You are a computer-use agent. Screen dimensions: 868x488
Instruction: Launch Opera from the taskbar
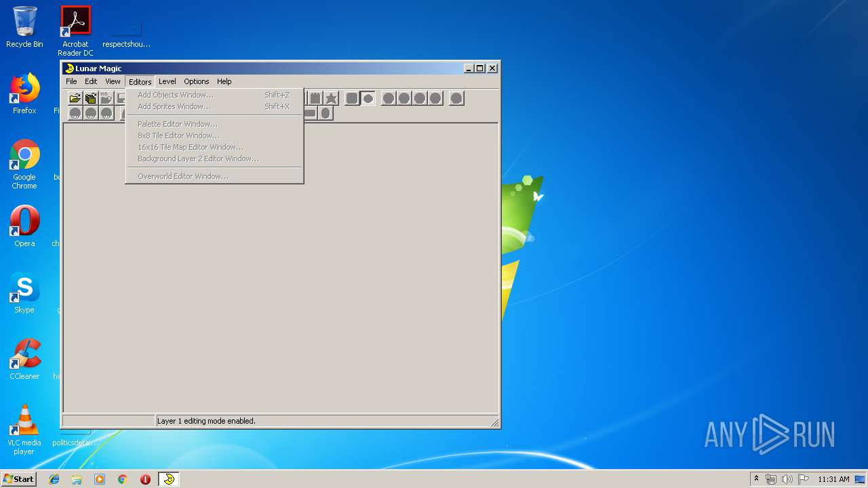[x=145, y=479]
